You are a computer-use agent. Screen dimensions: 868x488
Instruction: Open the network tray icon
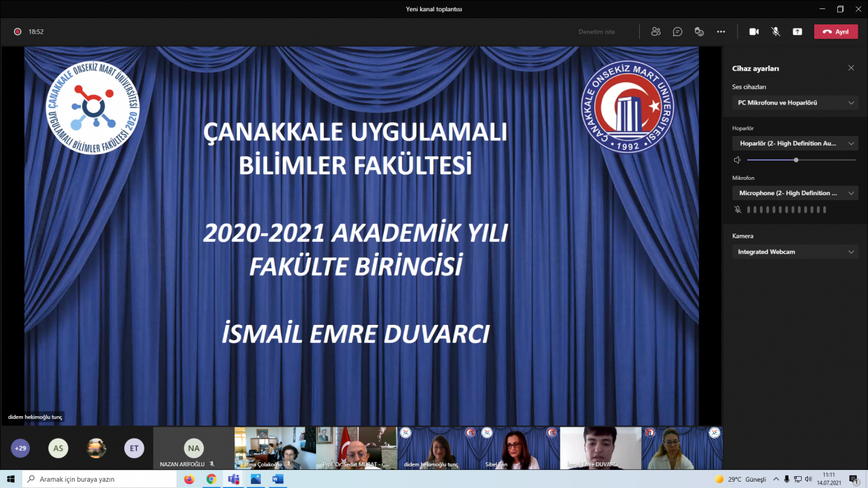[798, 479]
